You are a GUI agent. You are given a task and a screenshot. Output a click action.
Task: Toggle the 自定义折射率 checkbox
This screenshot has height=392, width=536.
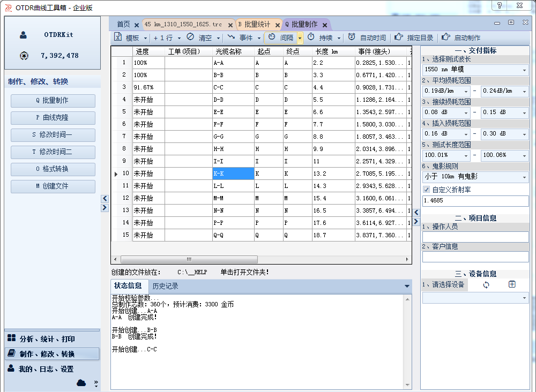pyautogui.click(x=427, y=190)
